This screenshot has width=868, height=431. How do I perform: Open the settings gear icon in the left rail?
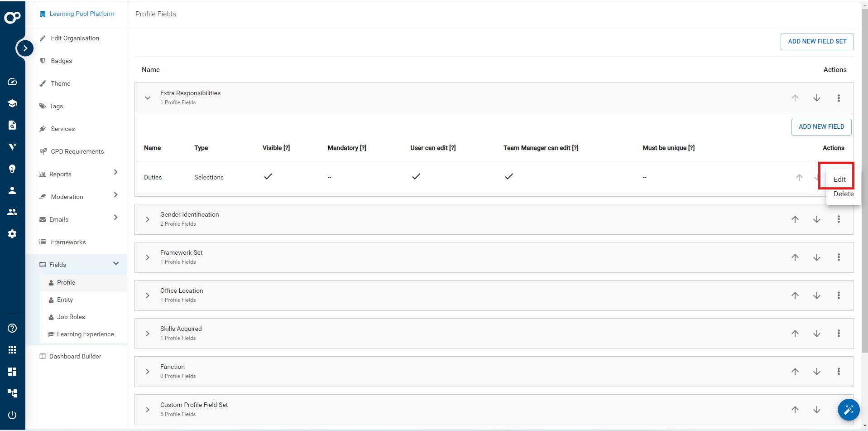12,234
